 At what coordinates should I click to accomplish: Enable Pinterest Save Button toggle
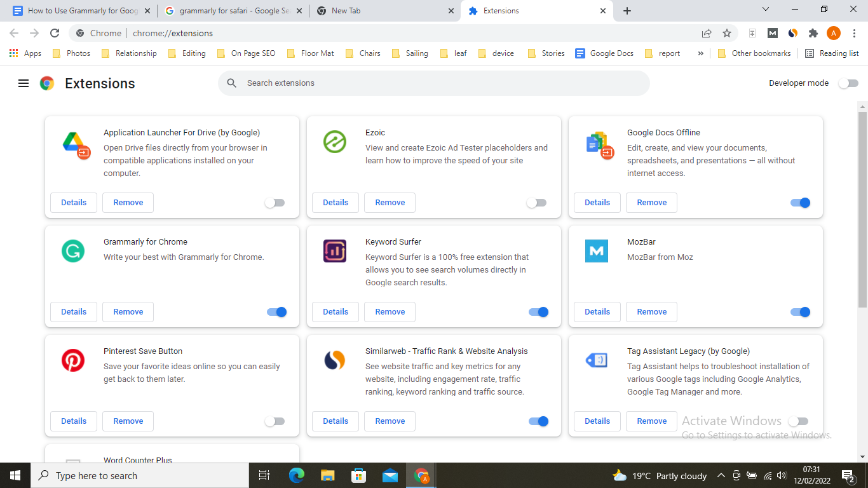(x=275, y=421)
